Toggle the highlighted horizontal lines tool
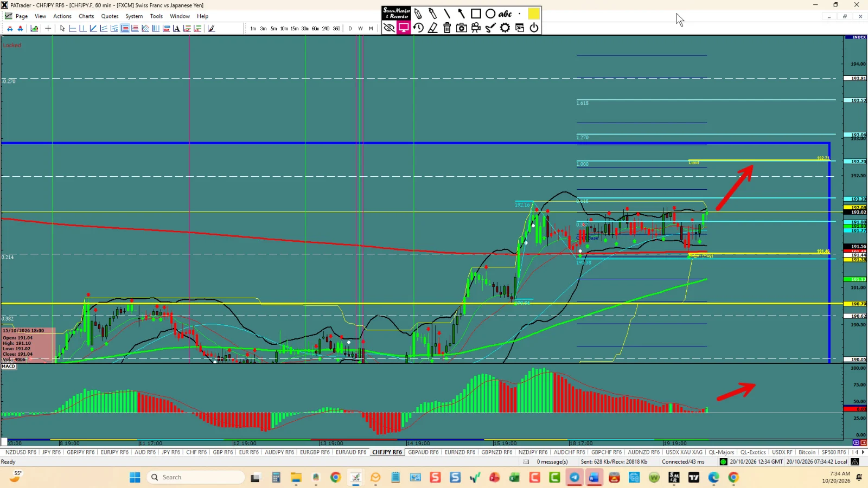The width and height of the screenshot is (868, 488). pyautogui.click(x=125, y=29)
